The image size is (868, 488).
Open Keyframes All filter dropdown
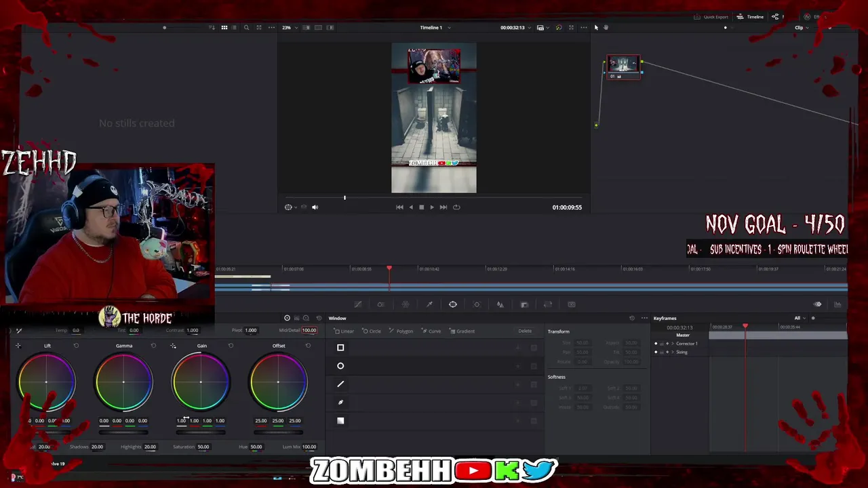click(800, 318)
